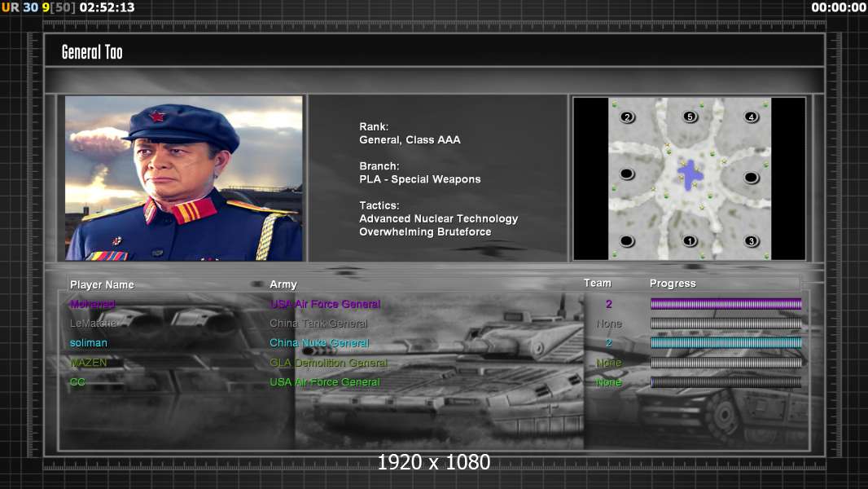This screenshot has width=868, height=489.
Task: Click the General Tao title text
Action: [92, 52]
